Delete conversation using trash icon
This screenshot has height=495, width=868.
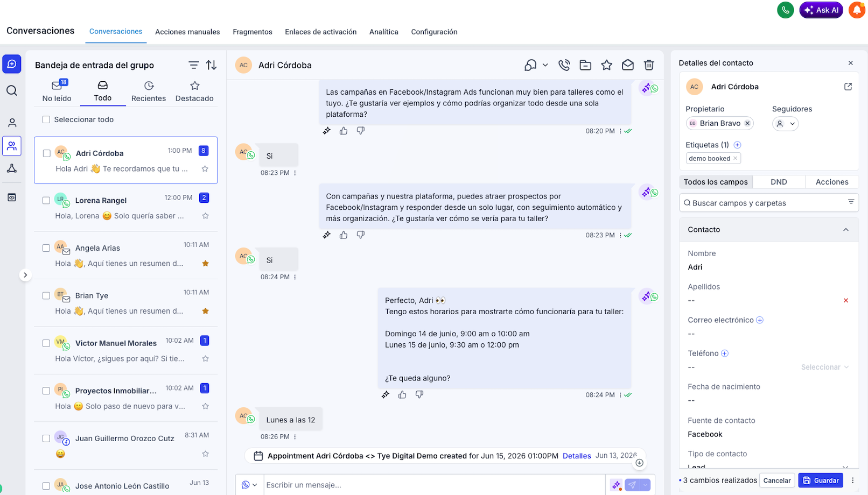[x=649, y=65]
